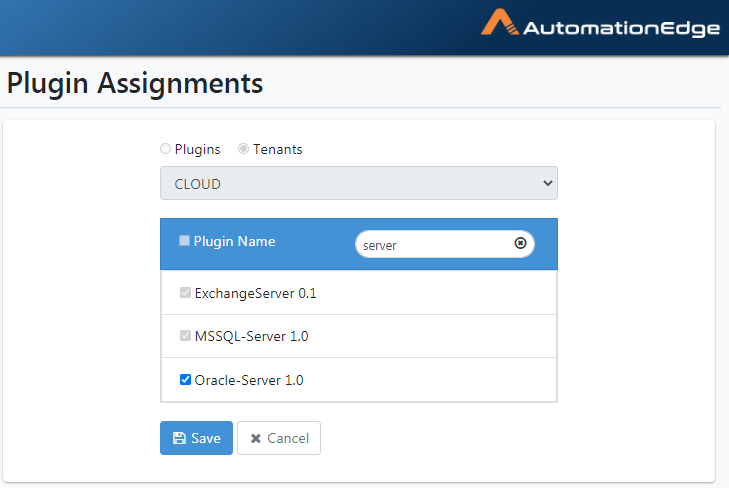
Task: Select the Plugins radio button
Action: [165, 149]
